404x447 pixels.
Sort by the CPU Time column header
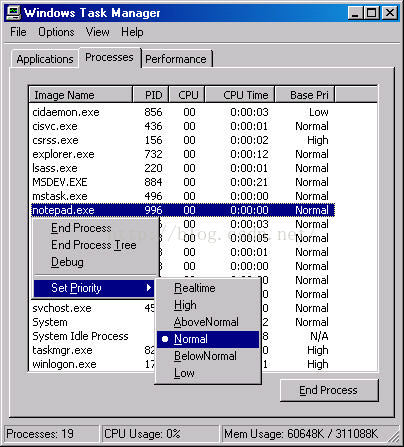click(239, 95)
